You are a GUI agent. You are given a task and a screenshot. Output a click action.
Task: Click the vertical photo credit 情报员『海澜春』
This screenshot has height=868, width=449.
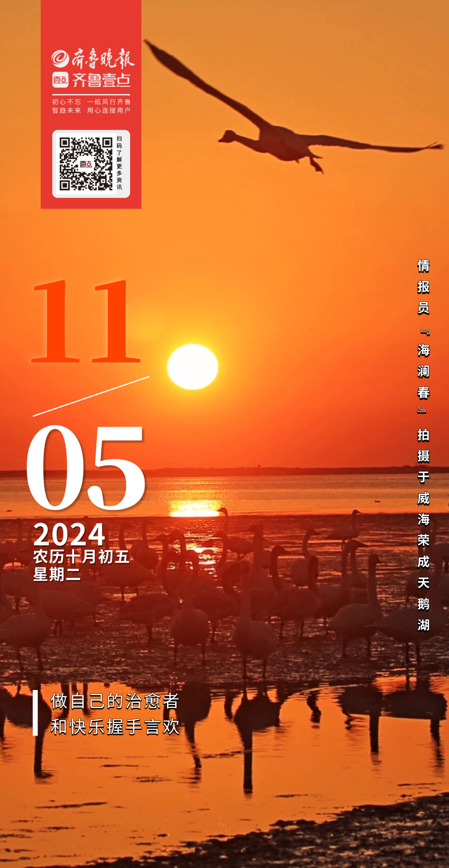423,336
